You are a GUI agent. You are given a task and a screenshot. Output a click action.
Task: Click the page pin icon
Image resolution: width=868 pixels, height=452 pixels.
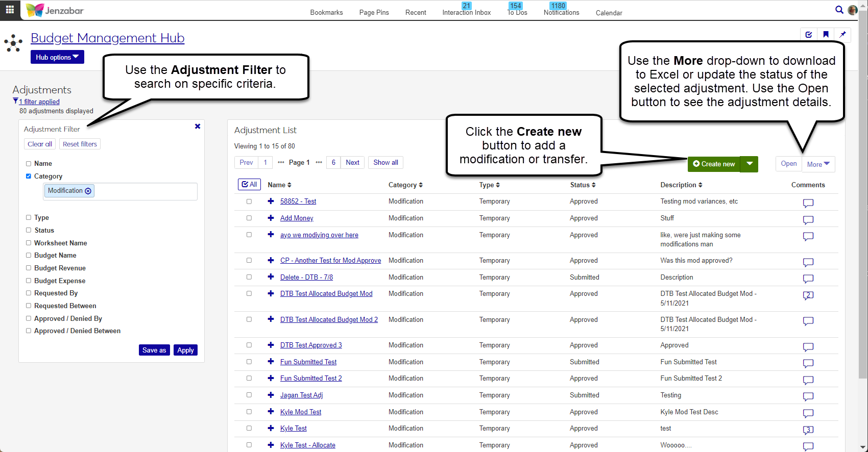coord(842,35)
